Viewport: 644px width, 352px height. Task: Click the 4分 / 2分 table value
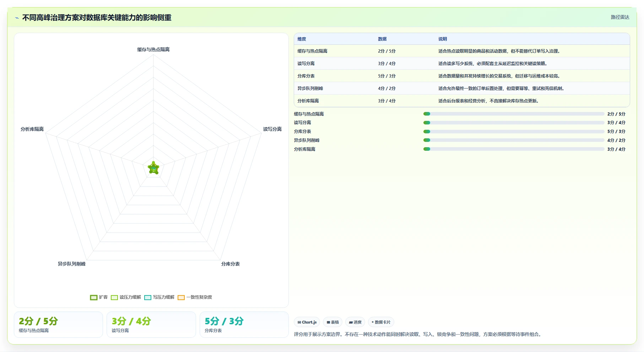387,89
